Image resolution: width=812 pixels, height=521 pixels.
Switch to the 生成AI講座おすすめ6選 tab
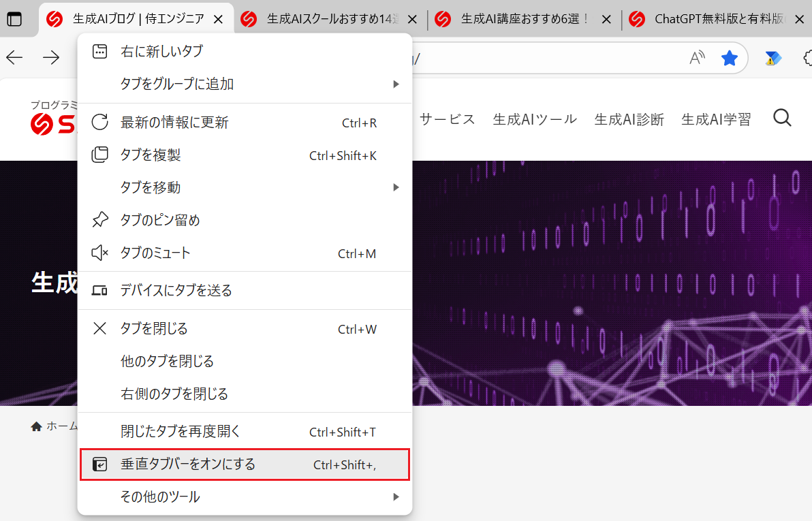click(523, 19)
